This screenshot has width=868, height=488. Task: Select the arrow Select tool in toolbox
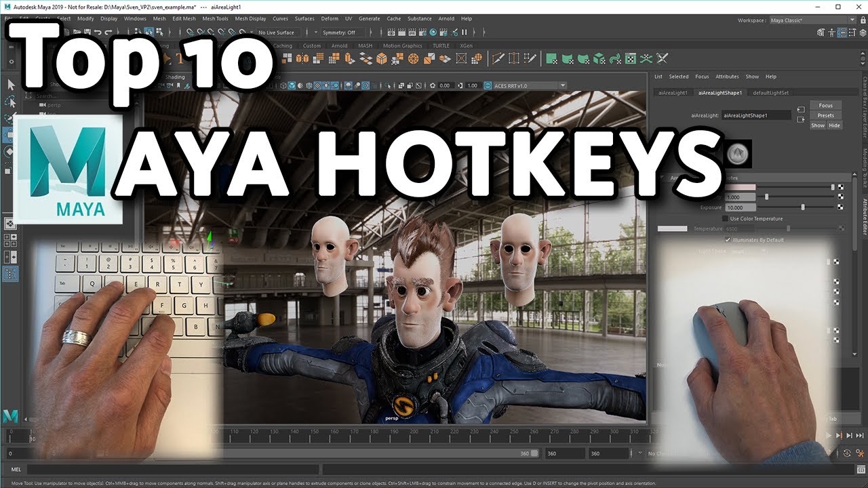coord(11,85)
